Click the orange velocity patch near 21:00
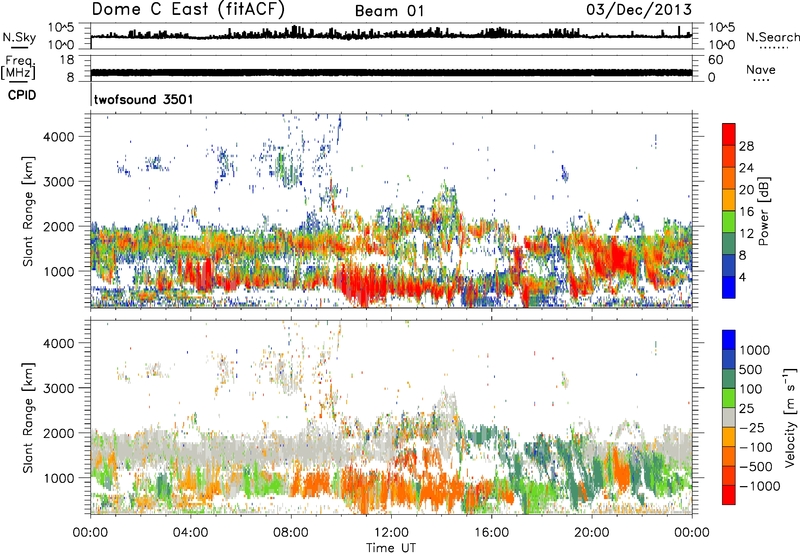This screenshot has height=554, width=800. (622, 472)
